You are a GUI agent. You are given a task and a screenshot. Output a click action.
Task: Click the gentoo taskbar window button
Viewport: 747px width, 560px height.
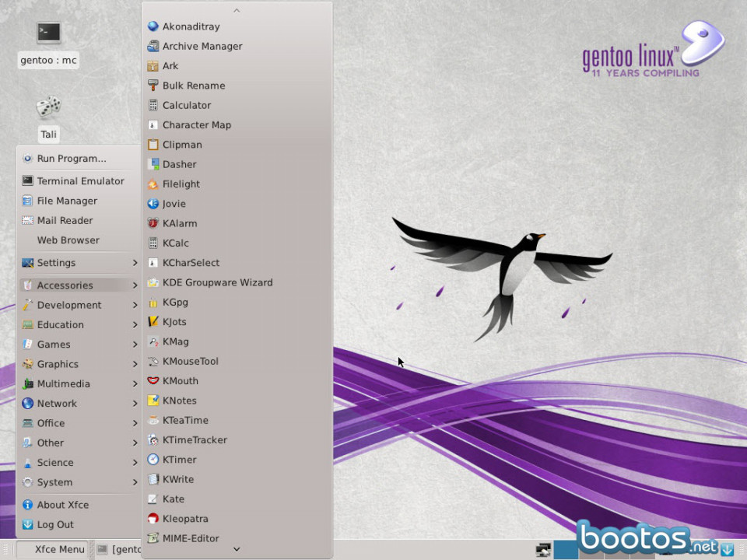coord(118,550)
